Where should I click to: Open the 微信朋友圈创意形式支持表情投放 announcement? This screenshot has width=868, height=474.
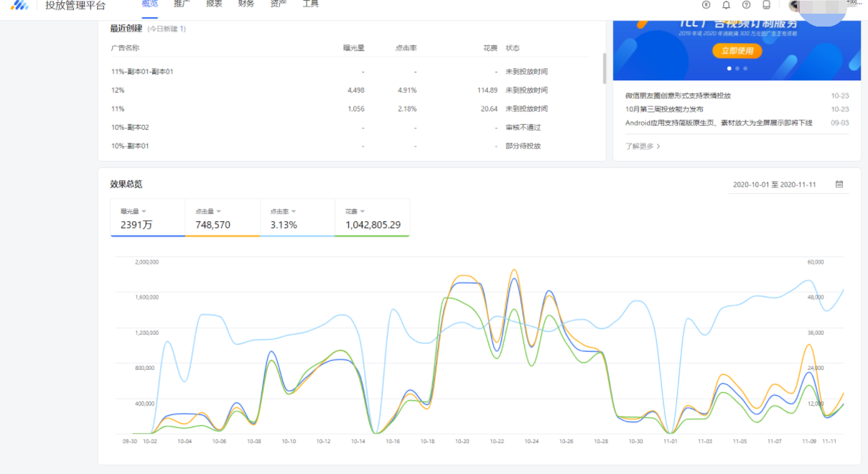[678, 96]
